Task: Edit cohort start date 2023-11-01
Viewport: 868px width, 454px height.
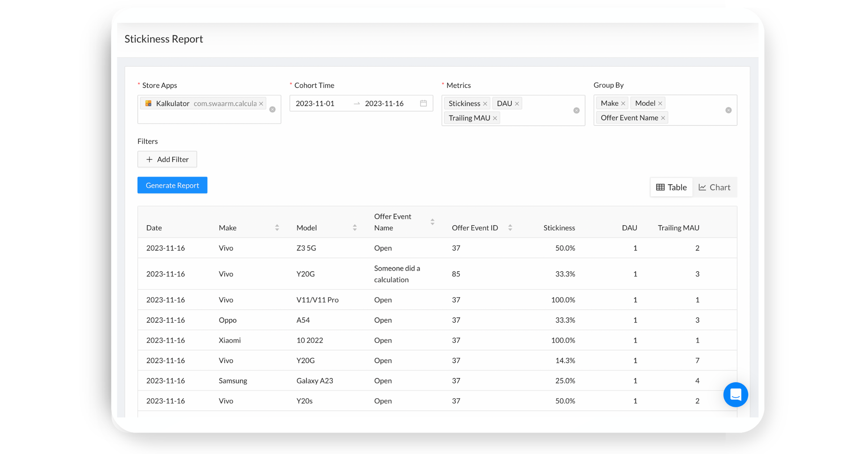Action: 315,104
